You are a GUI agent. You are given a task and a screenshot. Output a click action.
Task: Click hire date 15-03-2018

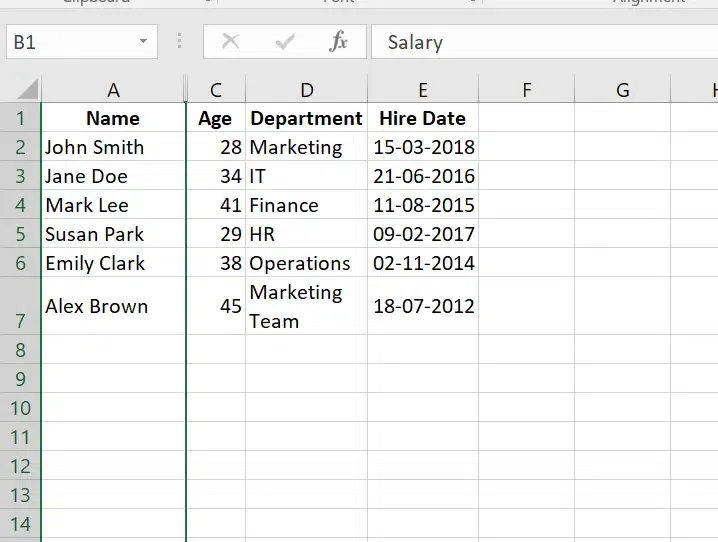click(x=423, y=146)
